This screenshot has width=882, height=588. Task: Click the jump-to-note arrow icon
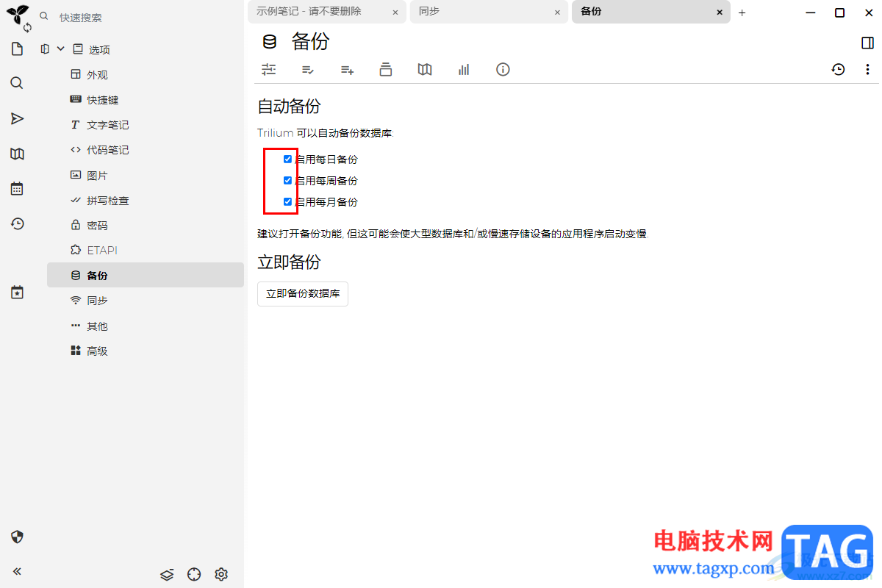tap(17, 118)
